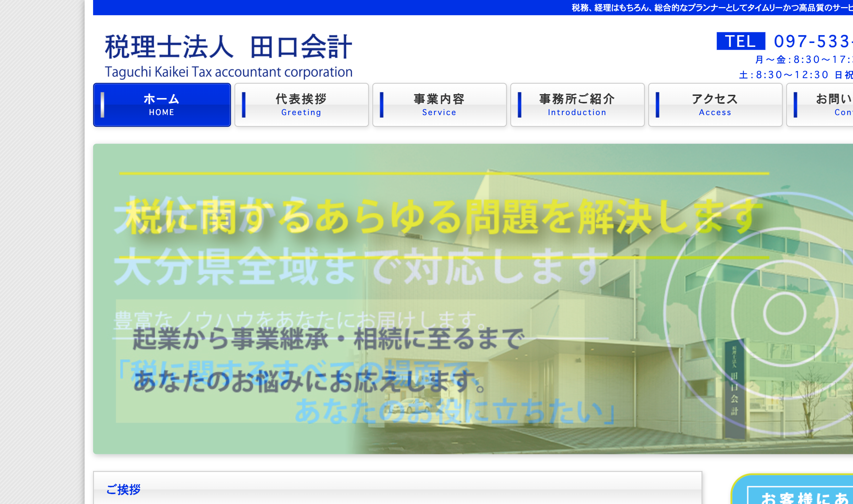Select the 事務所ご紹介 Introduction menu item

point(577,105)
